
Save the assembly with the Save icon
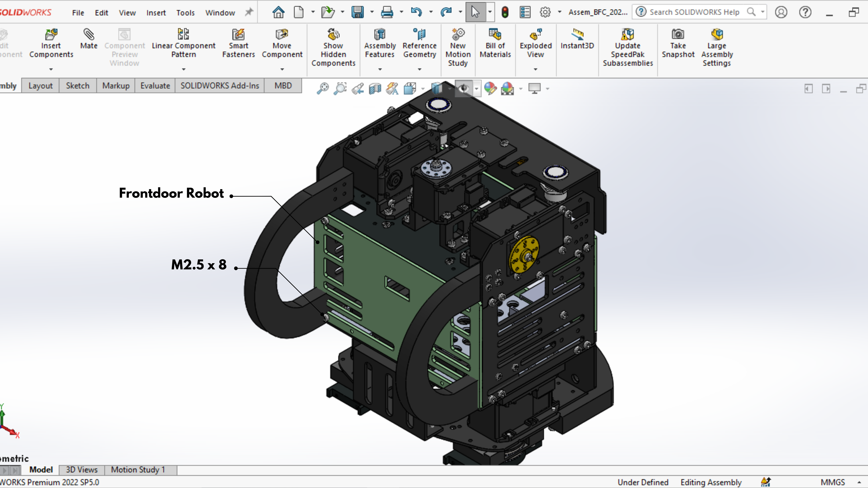[357, 12]
